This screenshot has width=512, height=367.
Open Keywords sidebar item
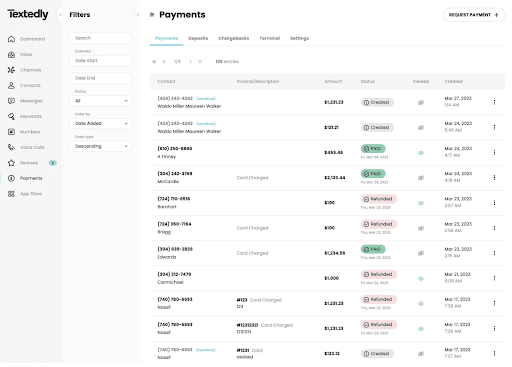pyautogui.click(x=25, y=116)
